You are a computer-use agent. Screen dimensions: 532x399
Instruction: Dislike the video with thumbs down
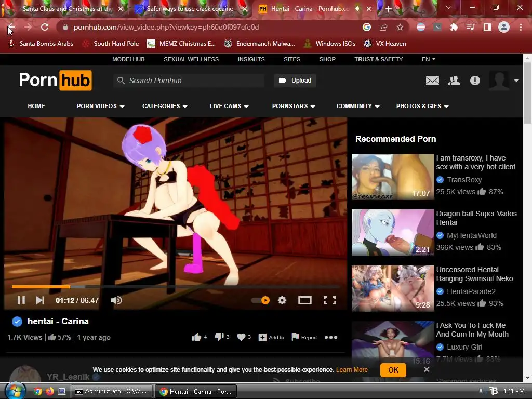219,337
